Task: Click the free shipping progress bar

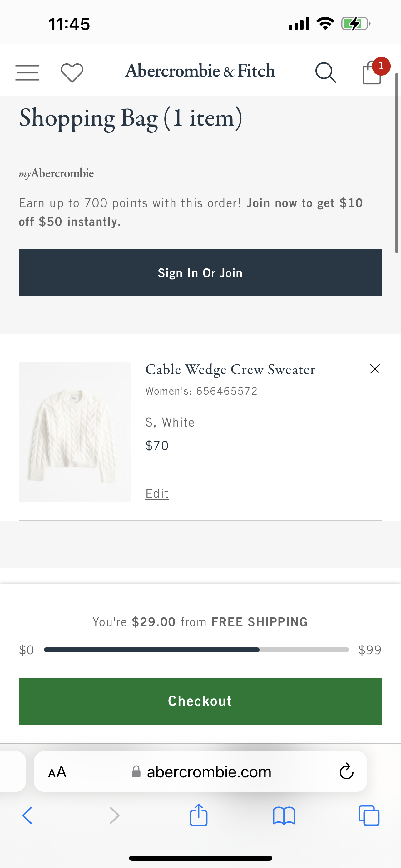Action: [196, 650]
